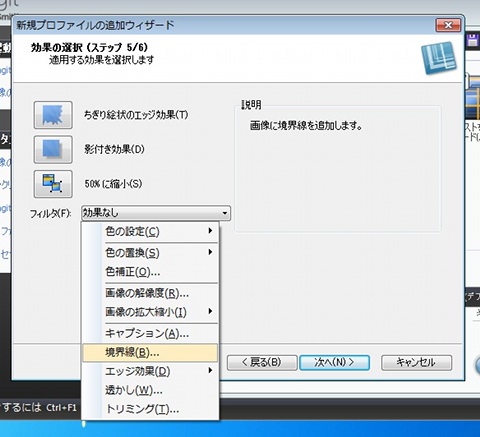Expand the 色の置換(S) submenu
Viewport: 480px width, 437px height.
[x=150, y=253]
